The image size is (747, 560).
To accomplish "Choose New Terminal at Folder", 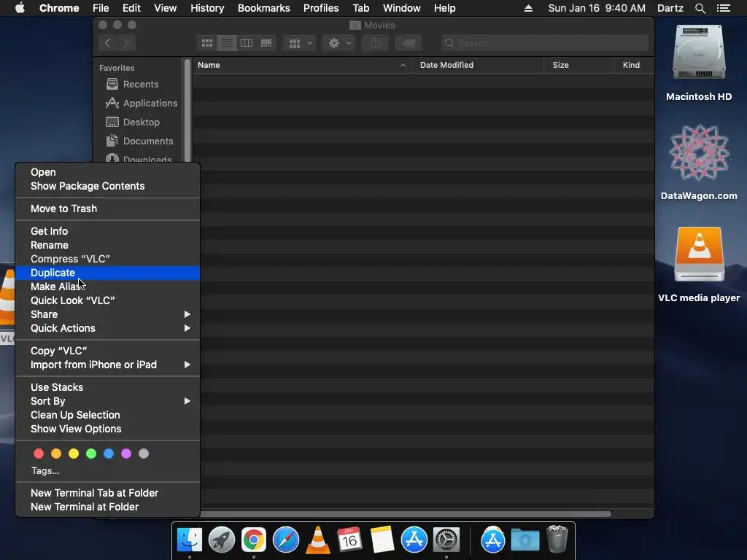I will point(108,507).
